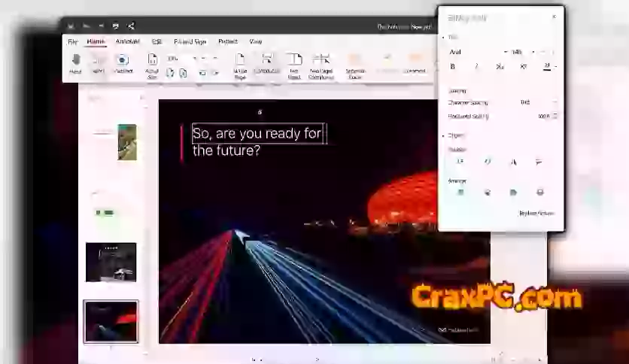Toggle Superscript formatting
The height and width of the screenshot is (364, 629).
[523, 67]
